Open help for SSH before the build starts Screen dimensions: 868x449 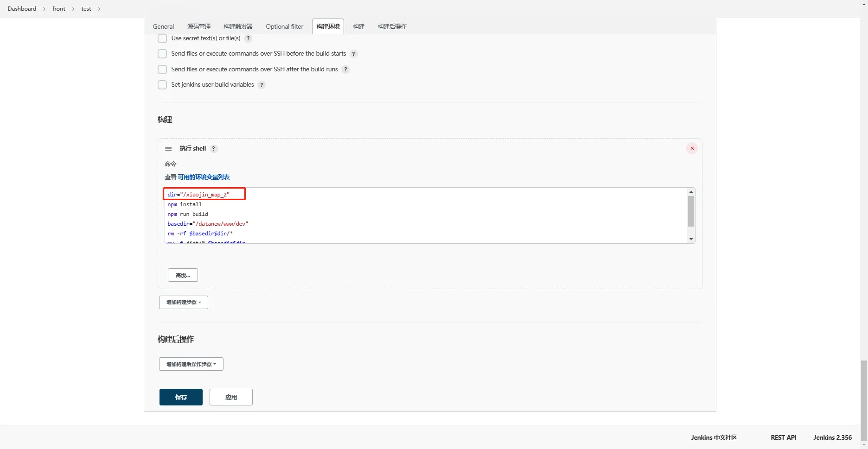pyautogui.click(x=354, y=54)
